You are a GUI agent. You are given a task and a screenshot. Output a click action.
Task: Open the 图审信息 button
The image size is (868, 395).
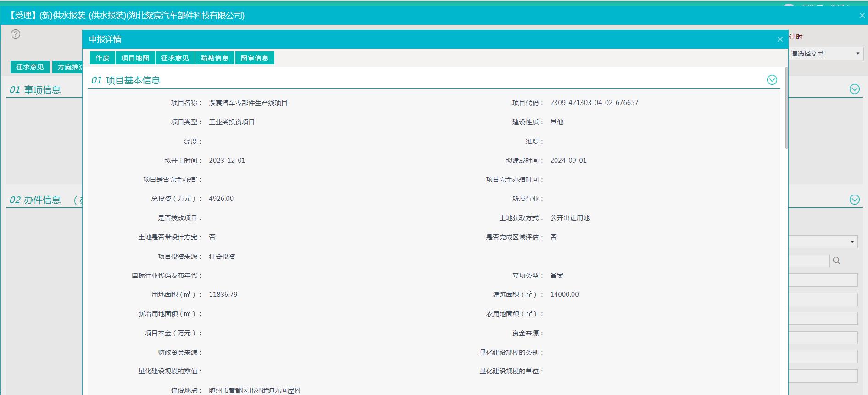click(255, 58)
